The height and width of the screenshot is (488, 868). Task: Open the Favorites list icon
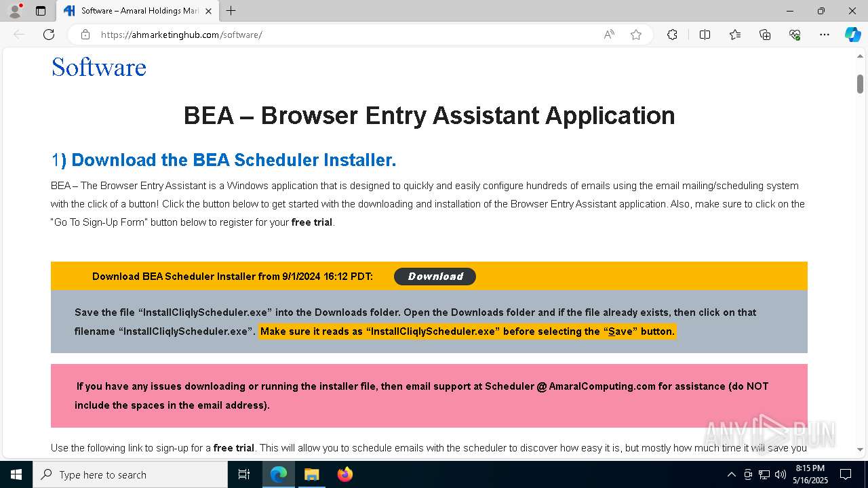(x=735, y=35)
